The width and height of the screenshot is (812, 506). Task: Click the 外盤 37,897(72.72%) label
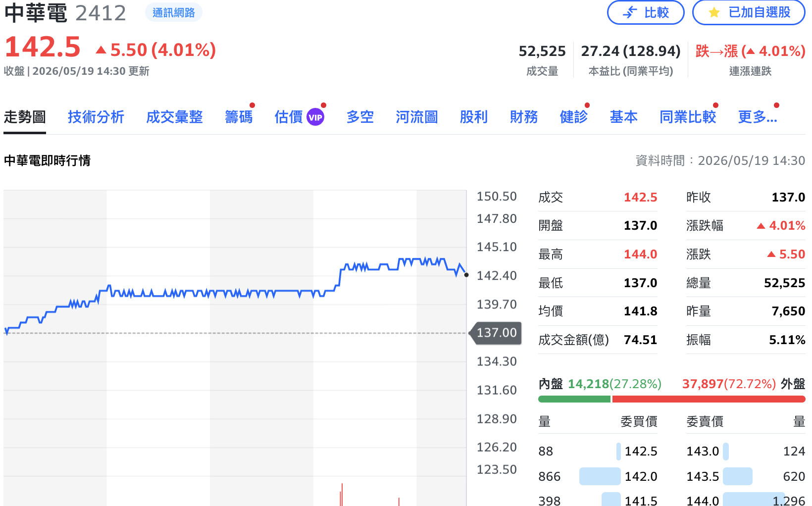coord(744,384)
